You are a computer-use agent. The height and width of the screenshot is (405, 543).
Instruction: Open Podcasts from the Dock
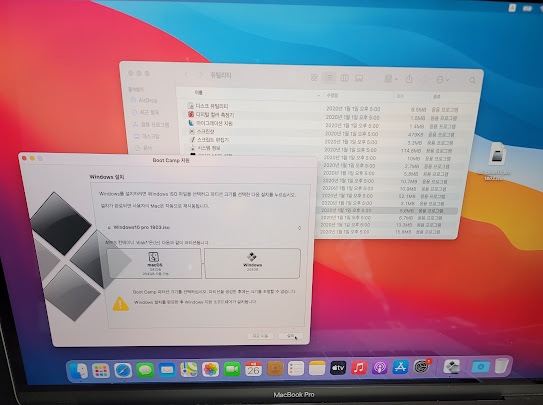[x=380, y=367]
